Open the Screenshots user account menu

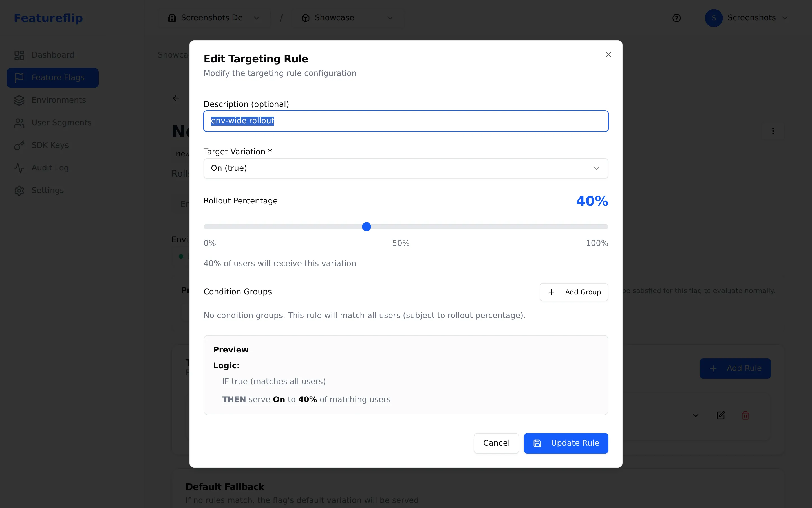pos(746,18)
